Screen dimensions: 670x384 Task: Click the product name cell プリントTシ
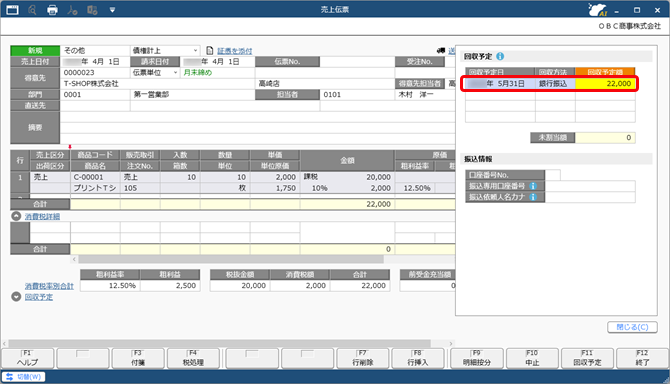click(95, 188)
